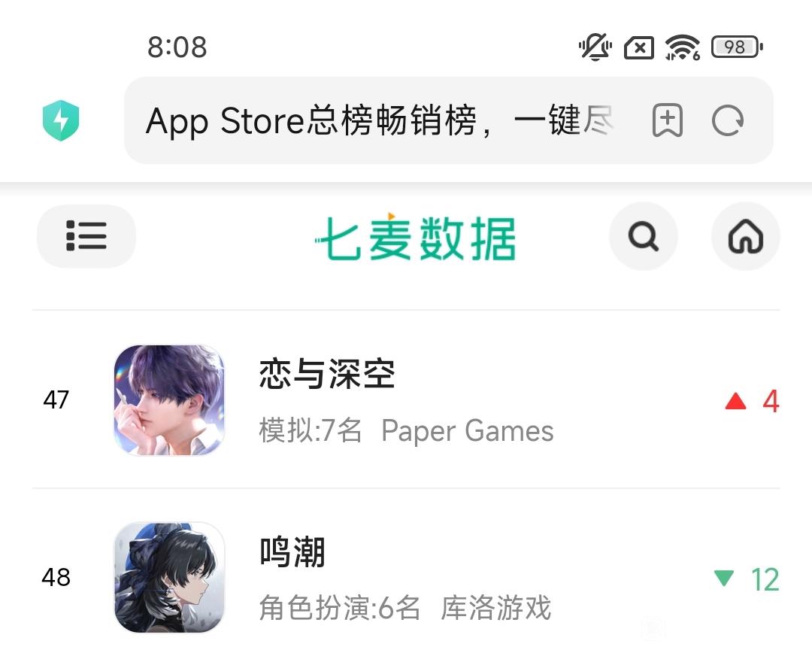Tap the 模拟:7名 category ranking
Viewport: 812px width, 650px height.
[x=311, y=430]
